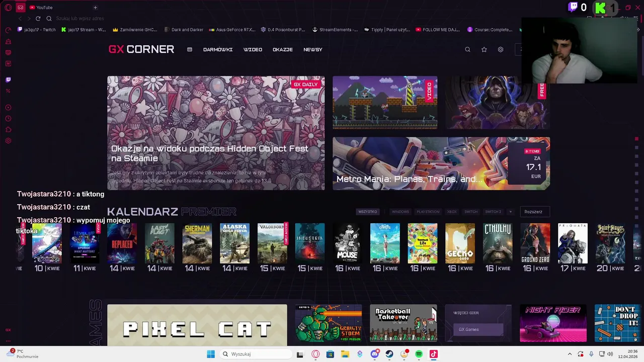Go back using the browser back arrow
644x362 pixels.
pyautogui.click(x=20, y=19)
